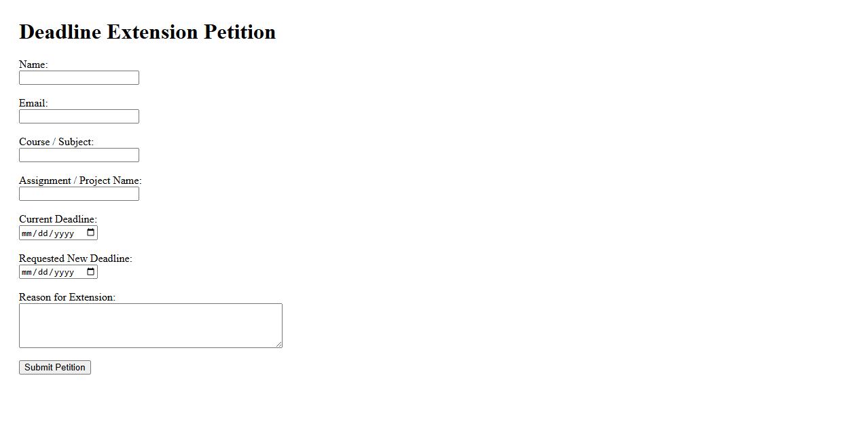This screenshot has height=441, width=868.
Task: Click the Name text field
Action: pyautogui.click(x=79, y=78)
